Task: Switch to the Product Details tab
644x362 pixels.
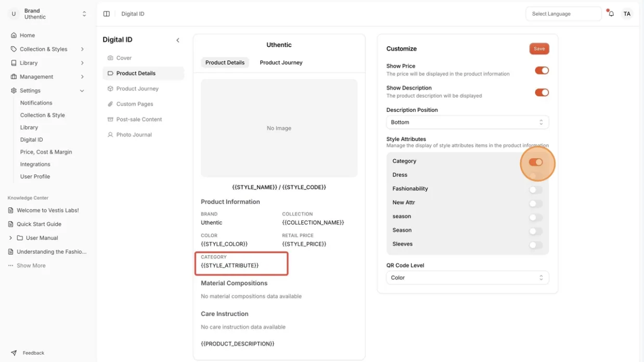Action: pyautogui.click(x=225, y=62)
